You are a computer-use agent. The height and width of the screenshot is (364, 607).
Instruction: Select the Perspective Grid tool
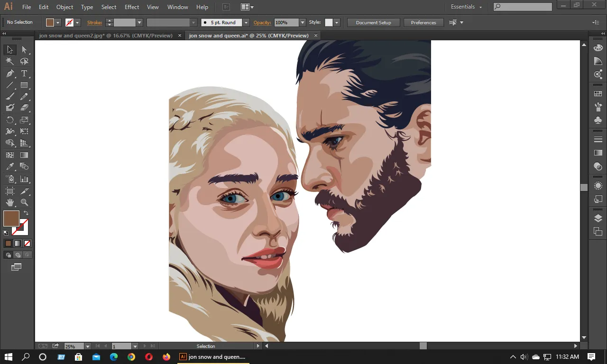click(24, 143)
